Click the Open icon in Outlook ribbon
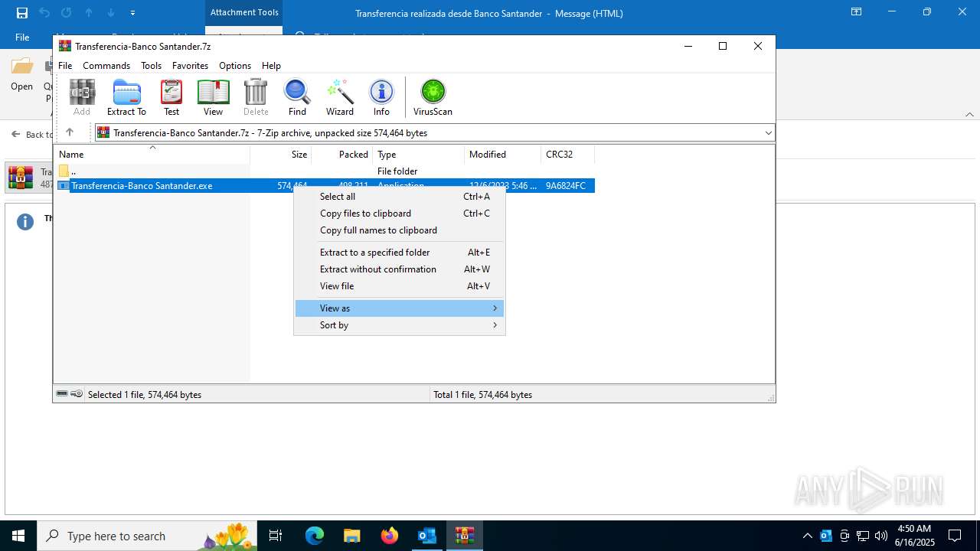Image resolution: width=980 pixels, height=551 pixels. [x=21, y=74]
